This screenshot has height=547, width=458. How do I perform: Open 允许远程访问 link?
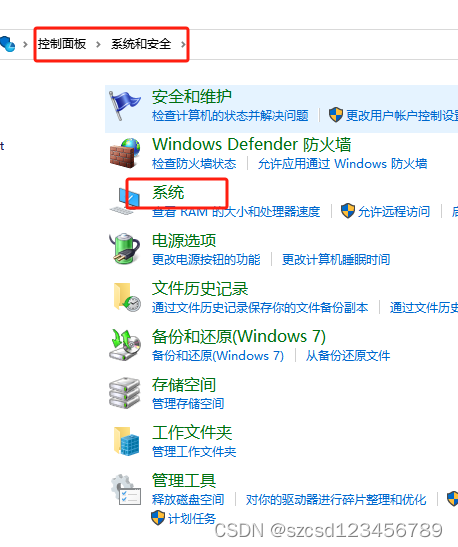393,211
